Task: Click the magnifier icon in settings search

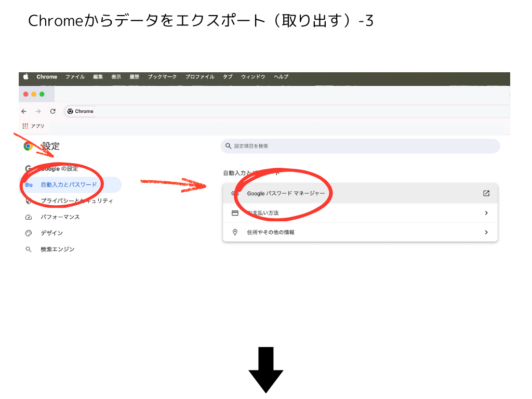Action: (229, 146)
